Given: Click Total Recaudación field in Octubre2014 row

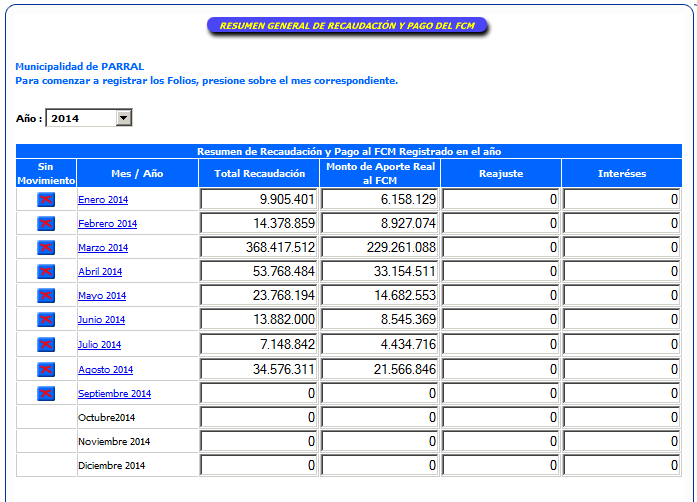Looking at the screenshot, I should (x=259, y=417).
